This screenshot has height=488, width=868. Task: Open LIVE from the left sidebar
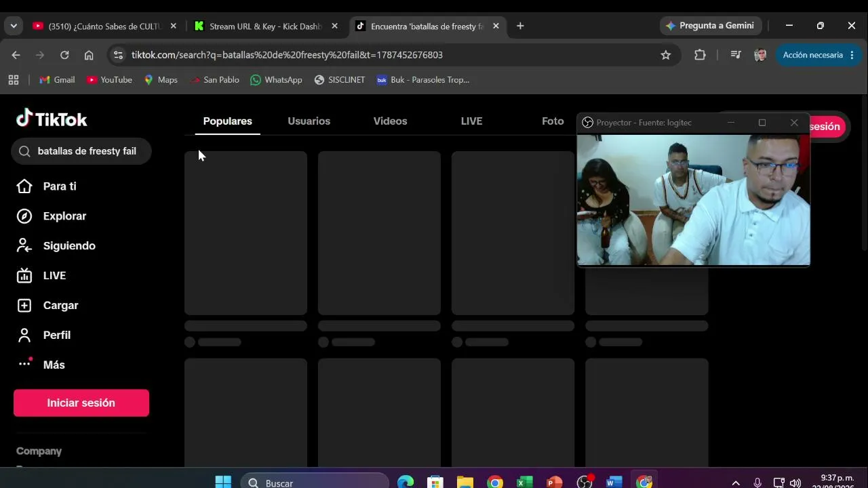(41, 276)
